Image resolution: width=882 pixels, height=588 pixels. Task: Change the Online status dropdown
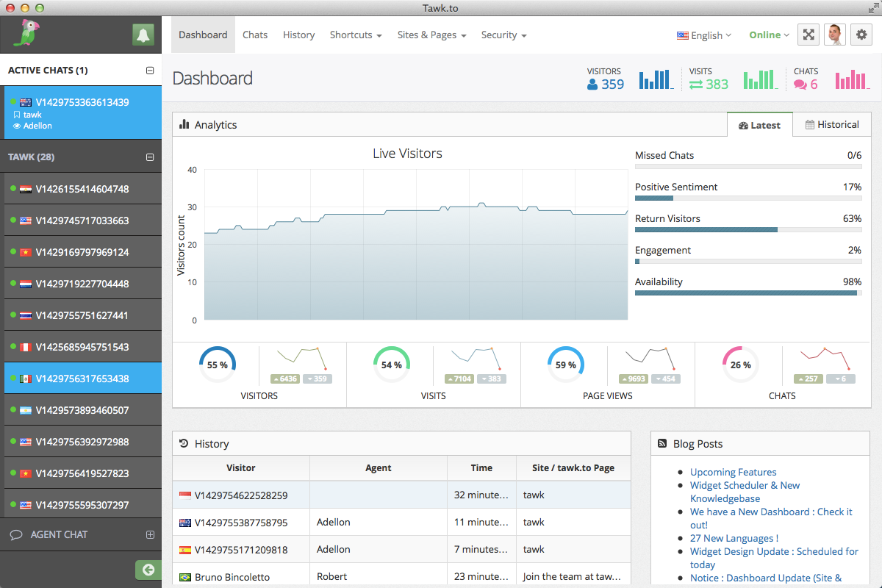[769, 35]
